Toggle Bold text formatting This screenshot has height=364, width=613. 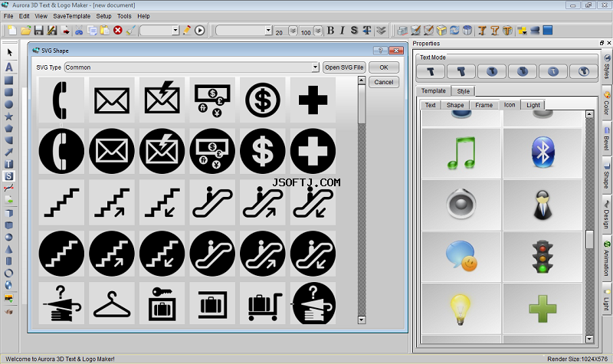(330, 31)
